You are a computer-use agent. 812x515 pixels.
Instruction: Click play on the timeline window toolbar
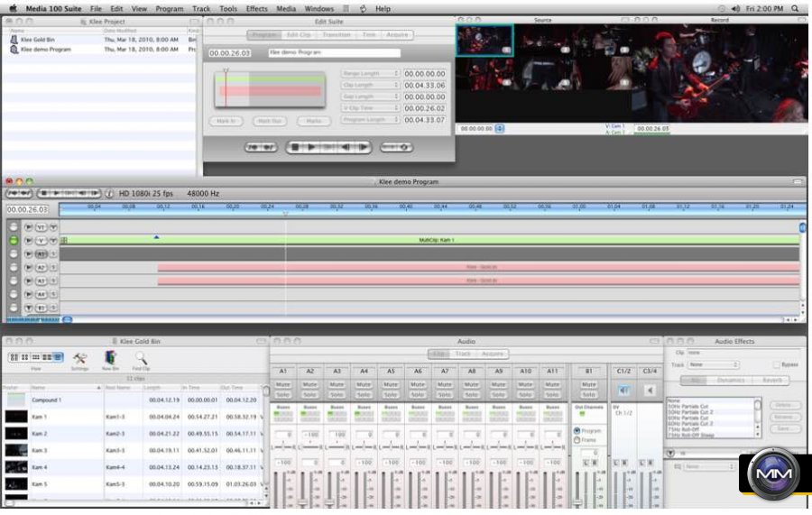57,193
